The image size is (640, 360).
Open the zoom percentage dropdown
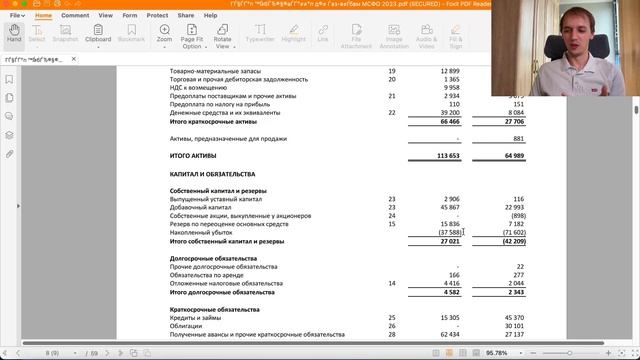521,353
